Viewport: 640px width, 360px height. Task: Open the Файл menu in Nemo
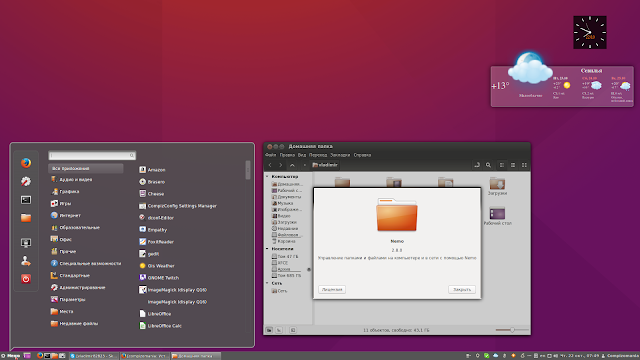click(271, 155)
